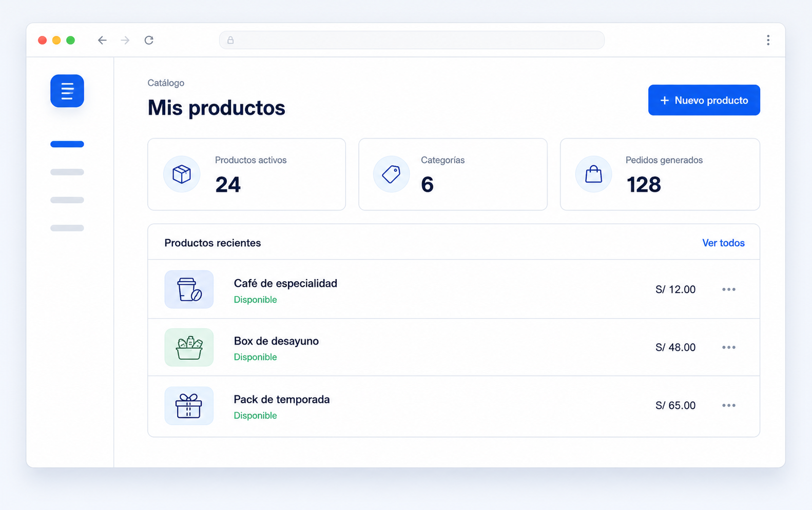This screenshot has width=812, height=510.
Task: Click the Productos activos label
Action: [250, 160]
